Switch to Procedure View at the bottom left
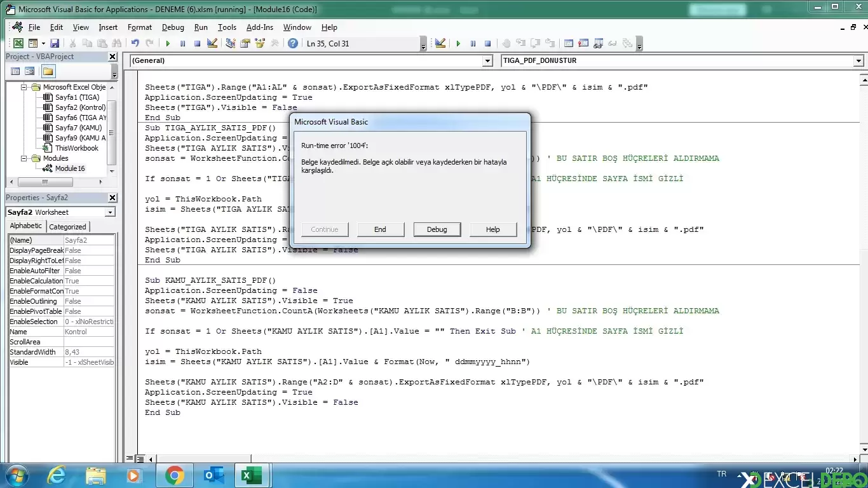The height and width of the screenshot is (488, 868). point(130,458)
